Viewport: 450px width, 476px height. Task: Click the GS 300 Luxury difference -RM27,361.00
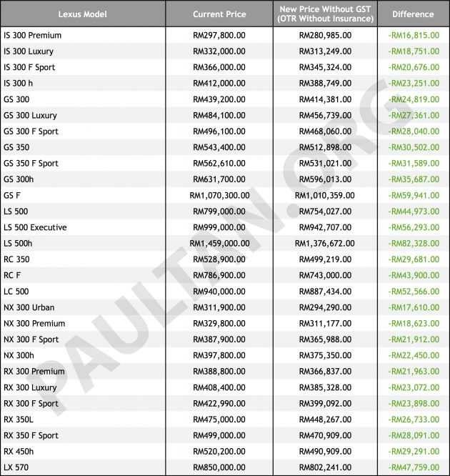pos(414,115)
